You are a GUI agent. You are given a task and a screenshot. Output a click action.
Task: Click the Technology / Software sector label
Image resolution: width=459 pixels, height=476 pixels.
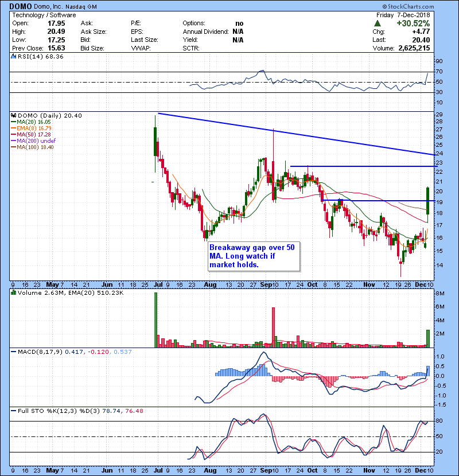pos(44,15)
